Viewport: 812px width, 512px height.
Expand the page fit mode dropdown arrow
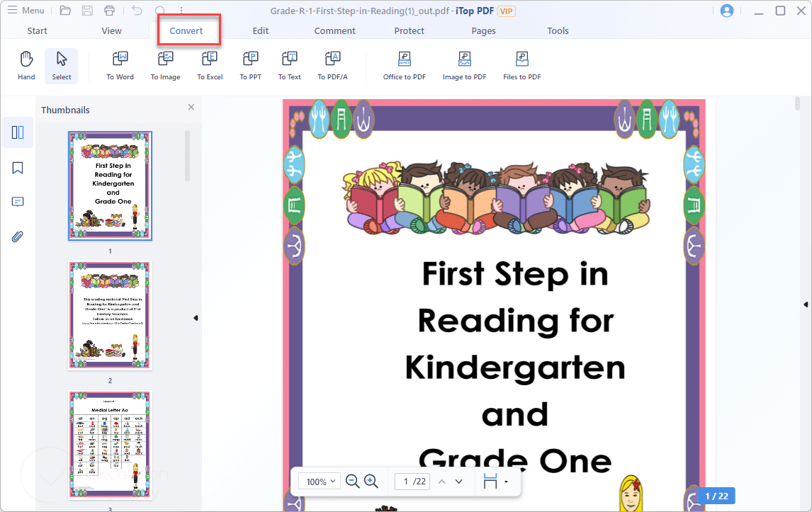(x=506, y=482)
